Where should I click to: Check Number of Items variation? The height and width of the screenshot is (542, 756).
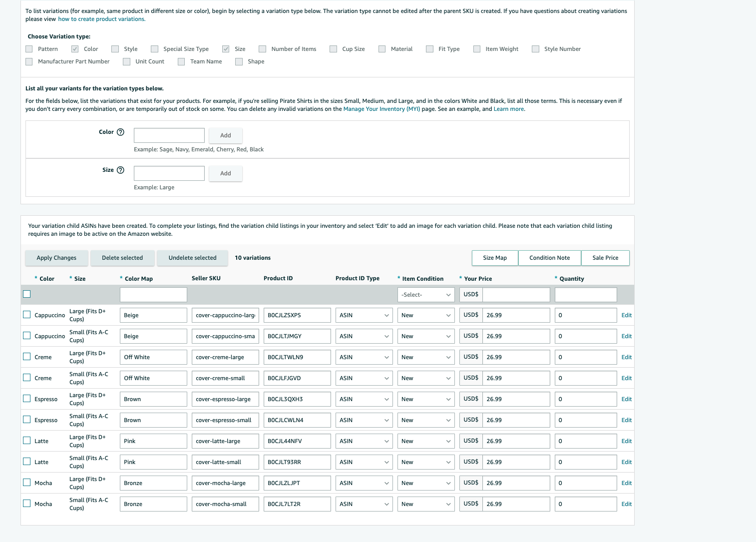(x=263, y=49)
